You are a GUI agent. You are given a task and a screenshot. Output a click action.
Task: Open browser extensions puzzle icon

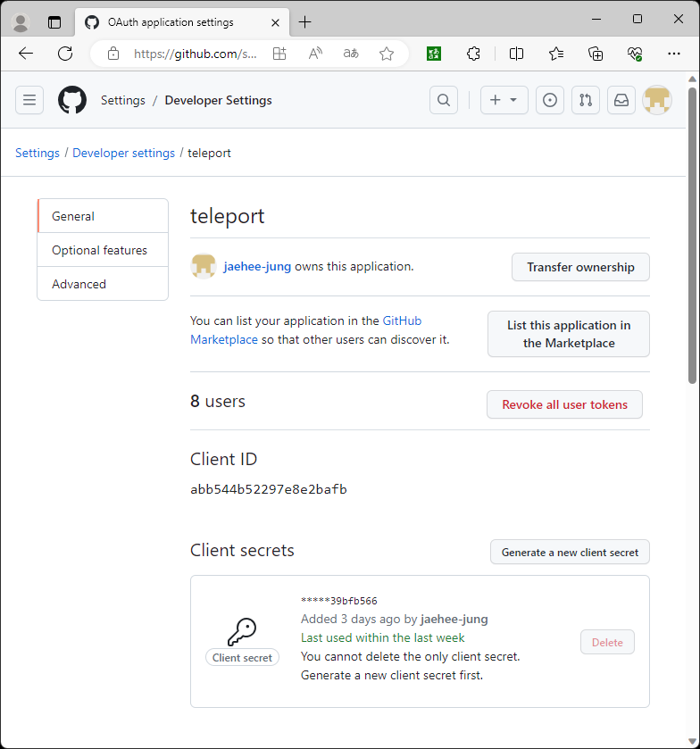point(474,54)
